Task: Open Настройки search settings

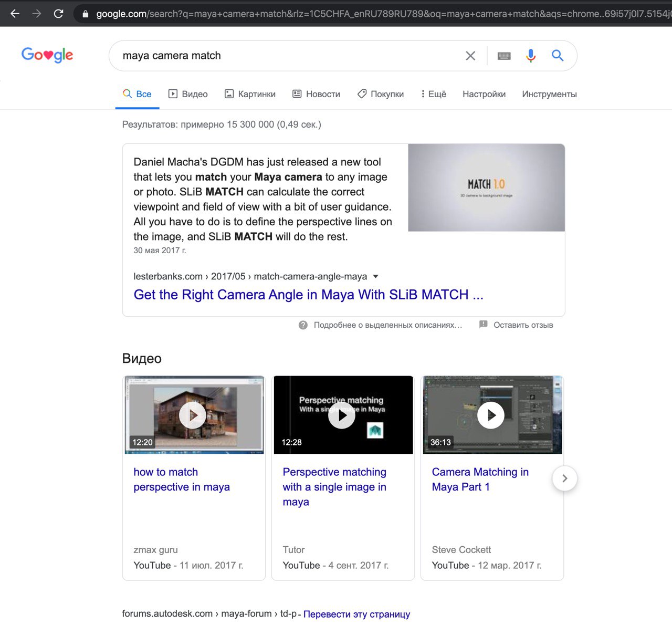Action: tap(484, 94)
